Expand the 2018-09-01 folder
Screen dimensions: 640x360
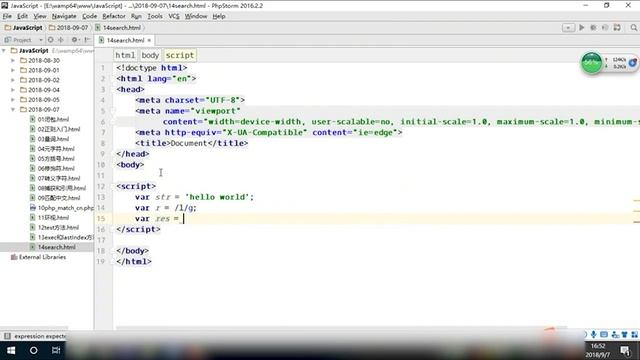pyautogui.click(x=13, y=70)
